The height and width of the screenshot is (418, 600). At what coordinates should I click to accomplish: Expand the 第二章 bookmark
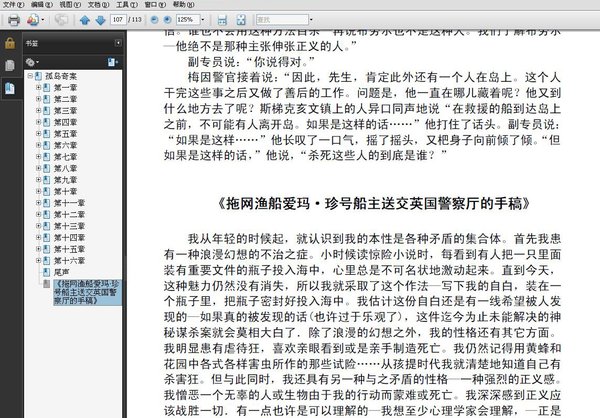pyautogui.click(x=38, y=99)
